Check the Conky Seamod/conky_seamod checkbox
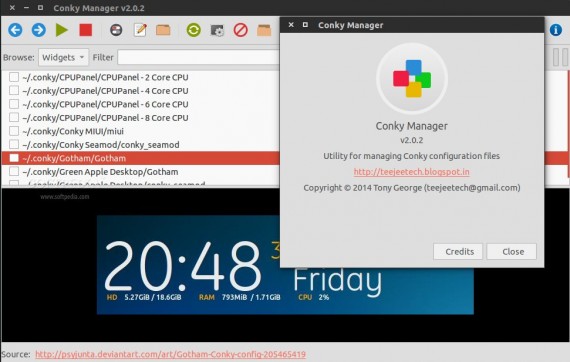 tap(14, 144)
